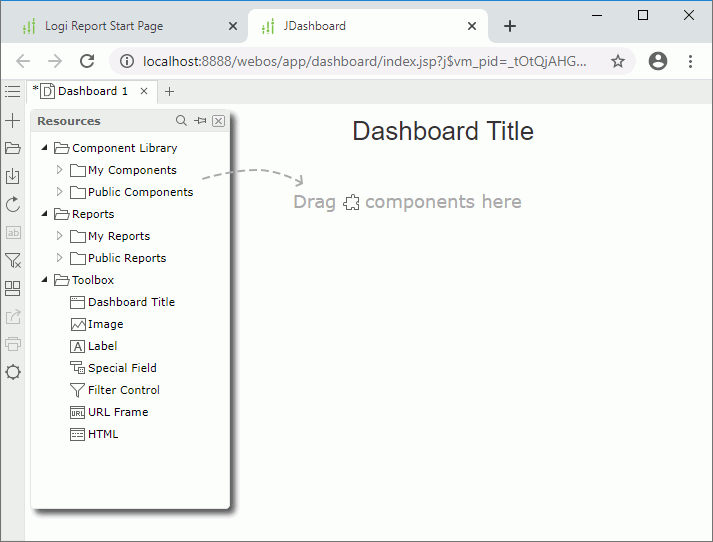Click the open folder icon in left toolbar
Viewport: 713px width, 542px height.
coord(13,148)
